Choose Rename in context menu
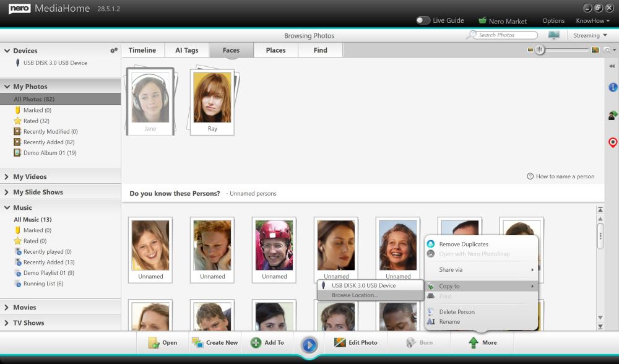Viewport: 619px width, 364px height. click(449, 322)
